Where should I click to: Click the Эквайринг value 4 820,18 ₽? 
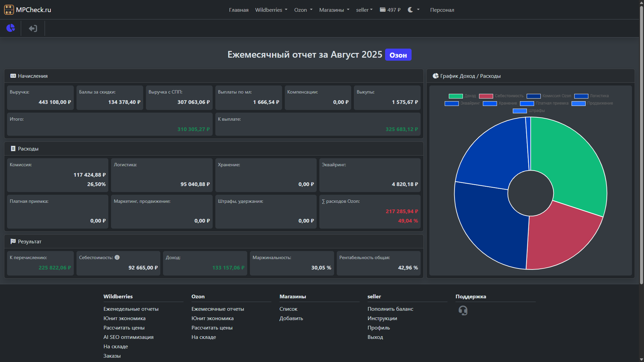click(405, 184)
